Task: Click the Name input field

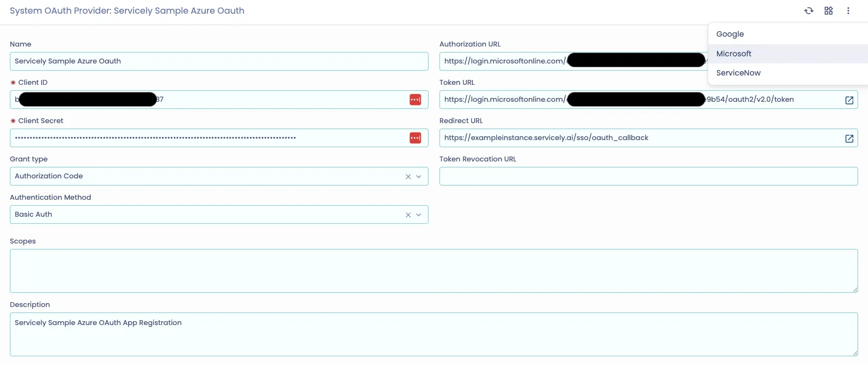Action: (219, 61)
